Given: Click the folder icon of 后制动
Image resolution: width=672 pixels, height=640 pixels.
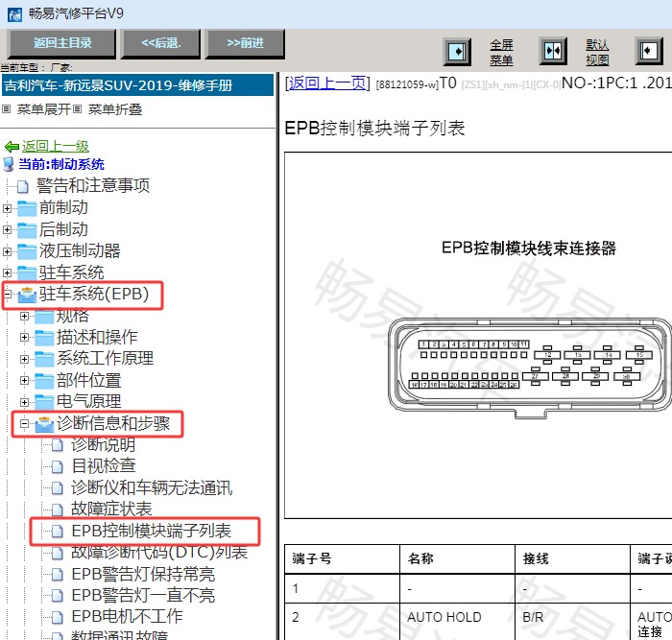Looking at the screenshot, I should (x=27, y=230).
